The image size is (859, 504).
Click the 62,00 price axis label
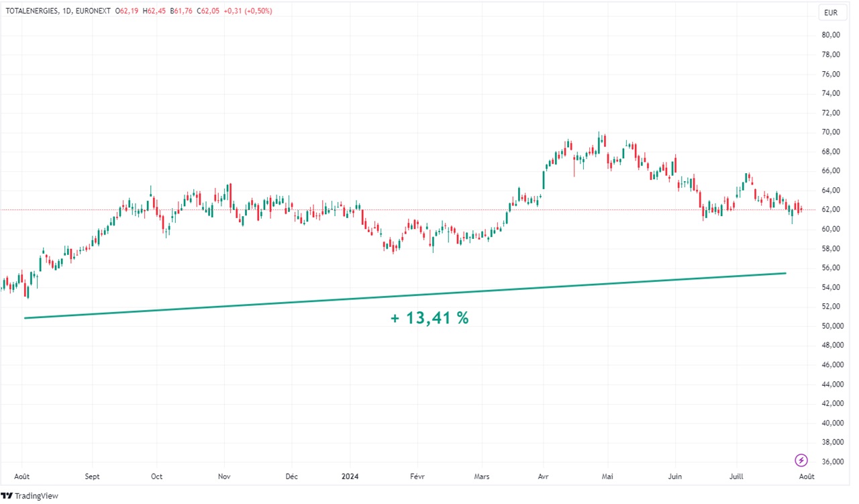[832, 209]
